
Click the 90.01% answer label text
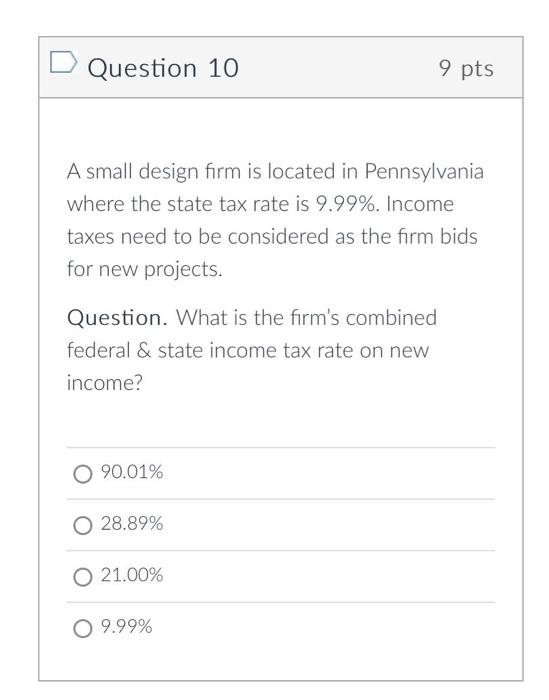[x=132, y=472]
